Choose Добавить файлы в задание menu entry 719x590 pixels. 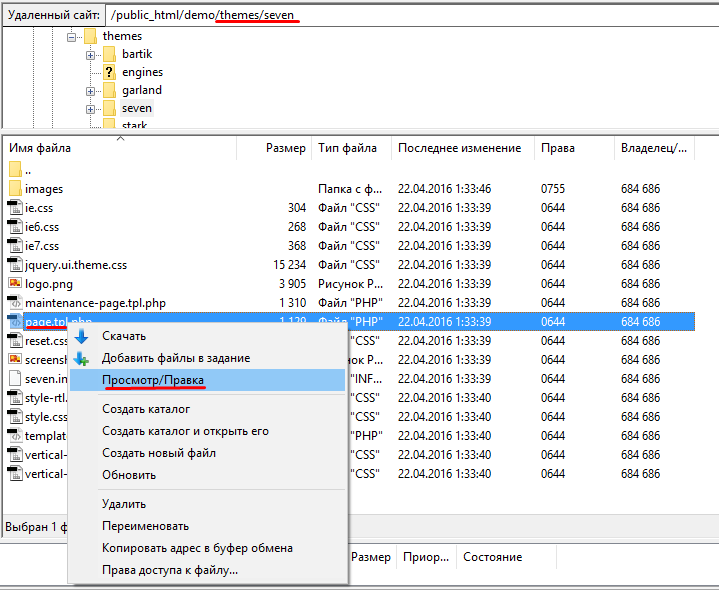(x=207, y=358)
